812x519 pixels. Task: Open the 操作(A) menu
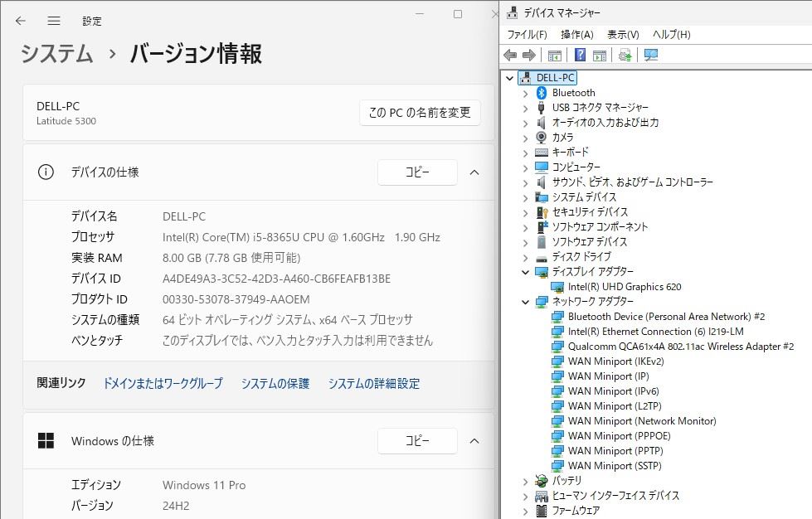tap(577, 35)
